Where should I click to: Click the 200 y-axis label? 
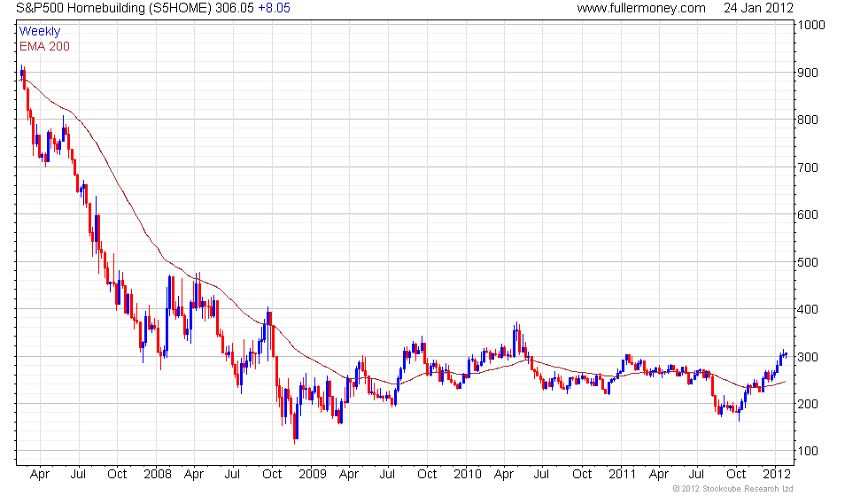(x=808, y=404)
